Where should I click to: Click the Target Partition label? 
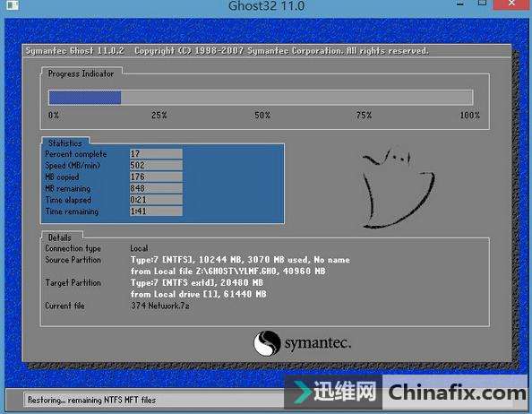tap(73, 282)
